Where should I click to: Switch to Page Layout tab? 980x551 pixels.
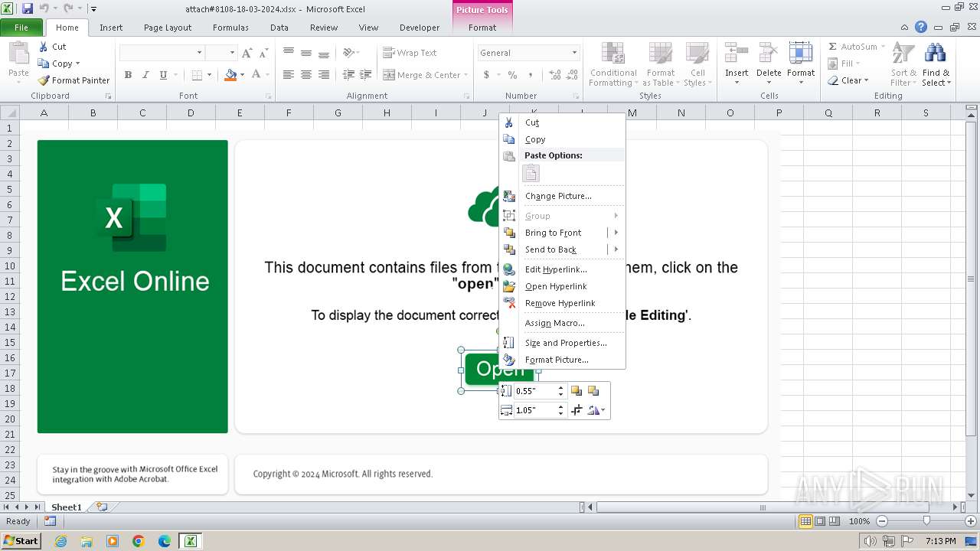tap(168, 28)
